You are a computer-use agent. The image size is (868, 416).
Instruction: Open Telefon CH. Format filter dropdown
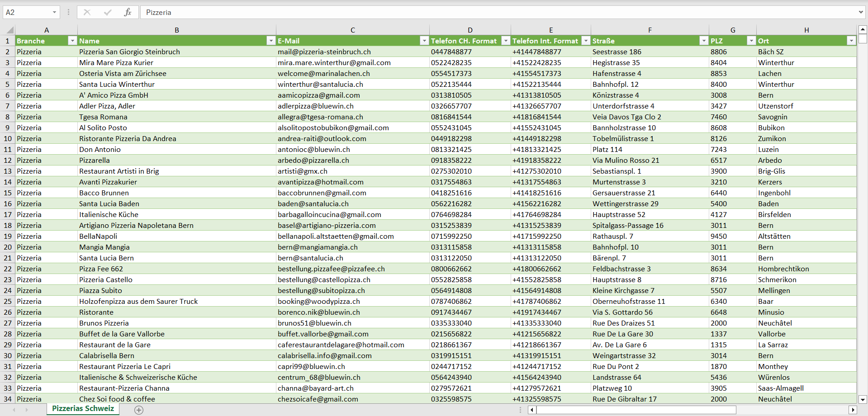(x=506, y=41)
